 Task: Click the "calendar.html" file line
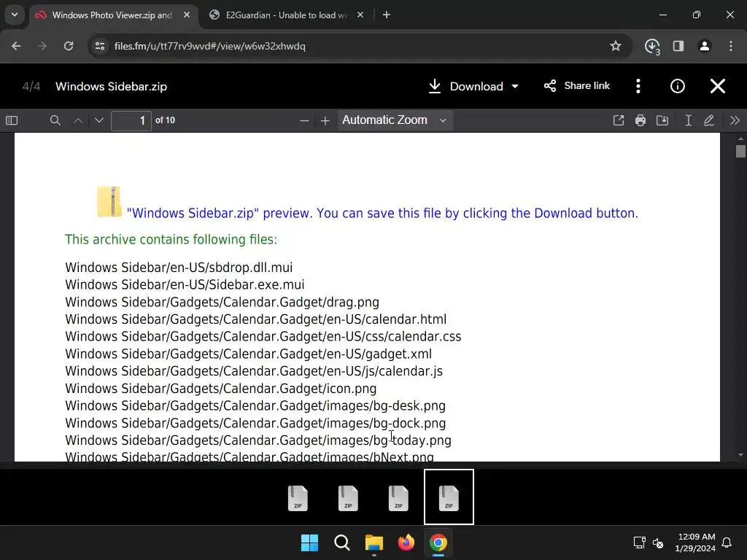pyautogui.click(x=256, y=319)
